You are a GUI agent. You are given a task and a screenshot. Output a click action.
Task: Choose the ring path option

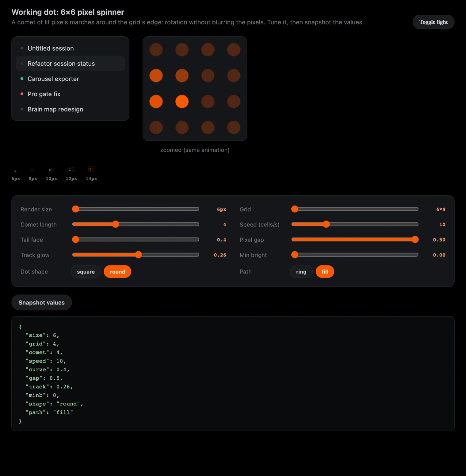click(301, 272)
